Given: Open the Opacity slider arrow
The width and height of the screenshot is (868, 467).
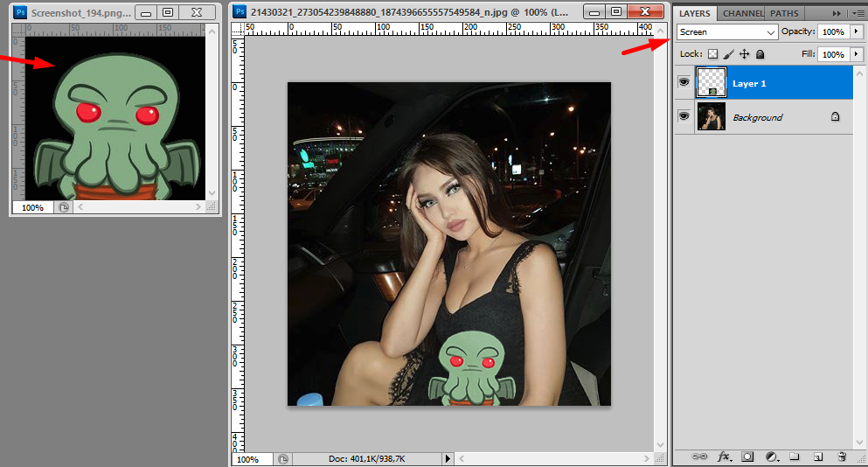Looking at the screenshot, I should [x=857, y=31].
